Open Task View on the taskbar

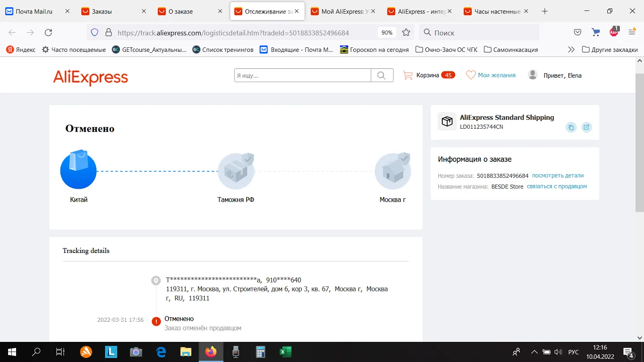(60, 352)
